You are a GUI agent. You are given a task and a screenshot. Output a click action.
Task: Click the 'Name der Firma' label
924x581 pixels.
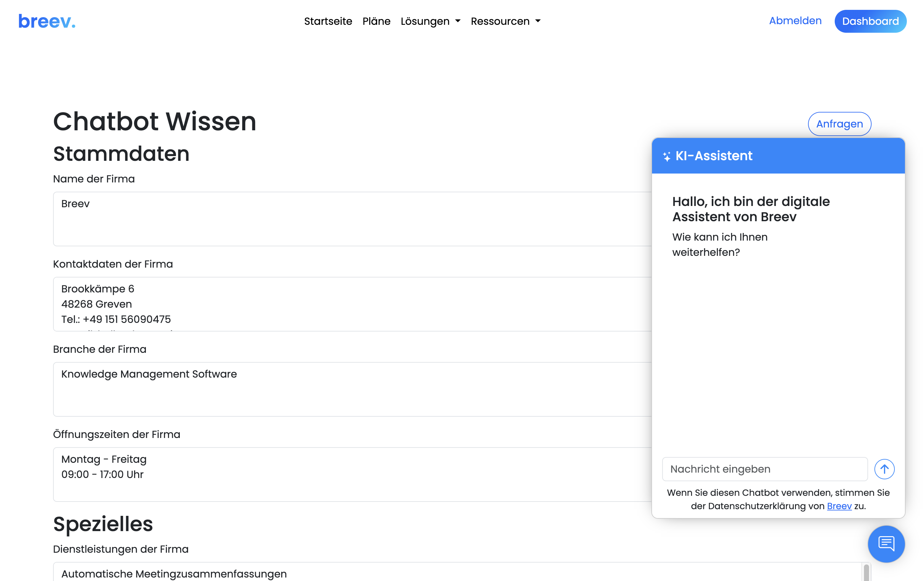[x=94, y=179]
